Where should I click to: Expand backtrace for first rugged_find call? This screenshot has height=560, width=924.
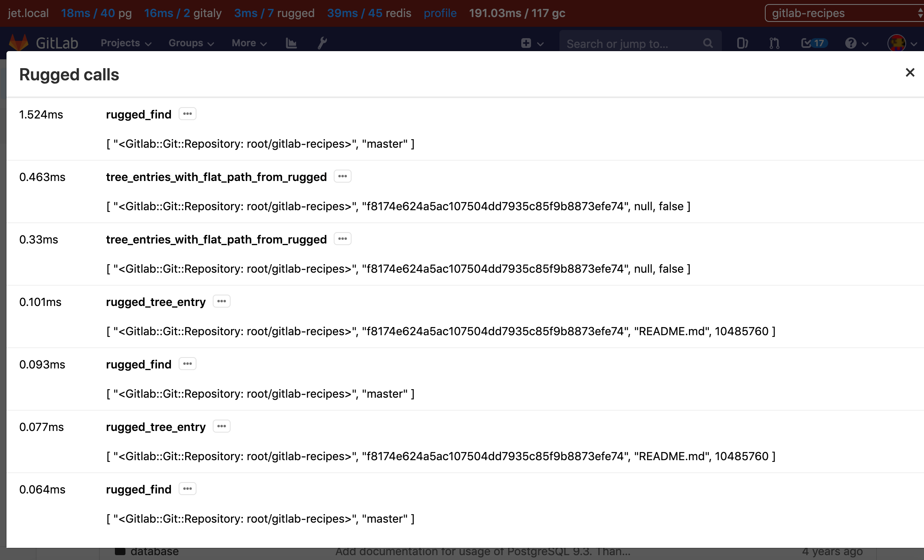pyautogui.click(x=187, y=114)
